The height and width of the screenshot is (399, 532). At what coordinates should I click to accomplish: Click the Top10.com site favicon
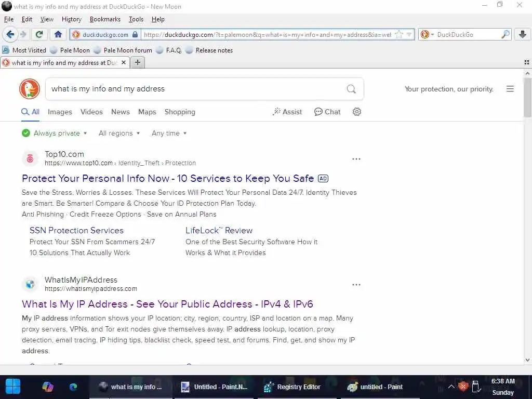pyautogui.click(x=30, y=158)
